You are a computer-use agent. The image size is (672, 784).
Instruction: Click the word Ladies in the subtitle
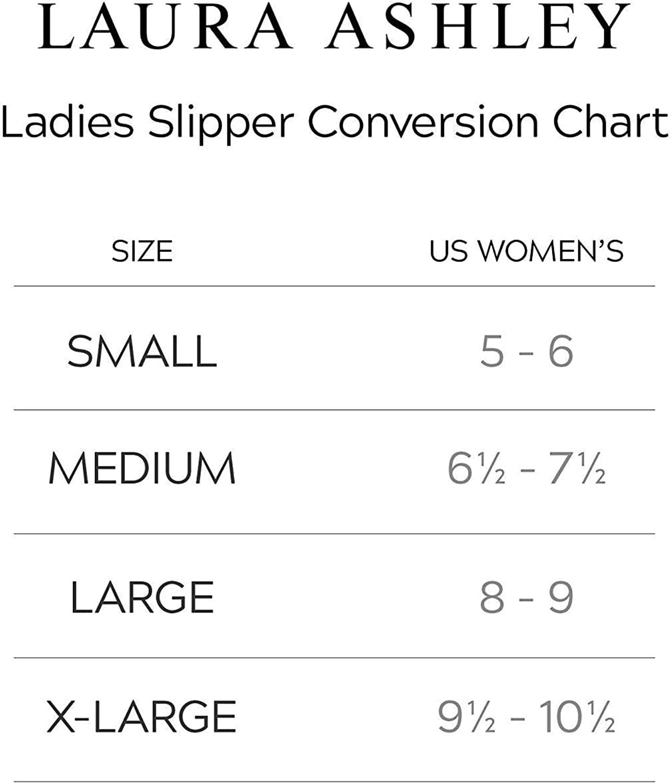(x=67, y=122)
